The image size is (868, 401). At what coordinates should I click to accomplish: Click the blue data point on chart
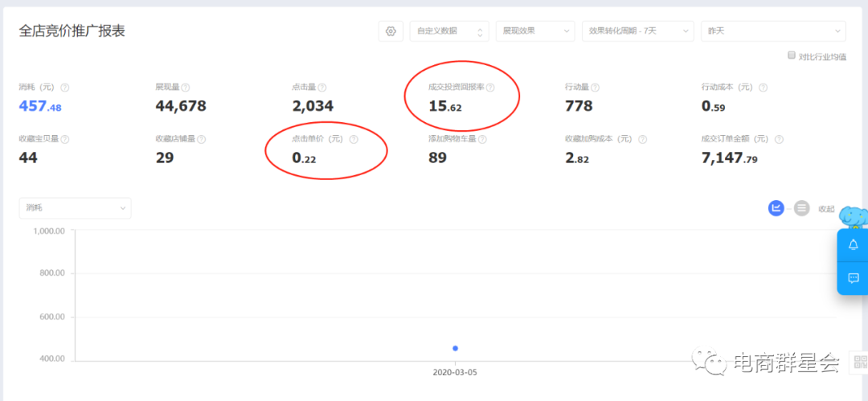click(x=455, y=349)
